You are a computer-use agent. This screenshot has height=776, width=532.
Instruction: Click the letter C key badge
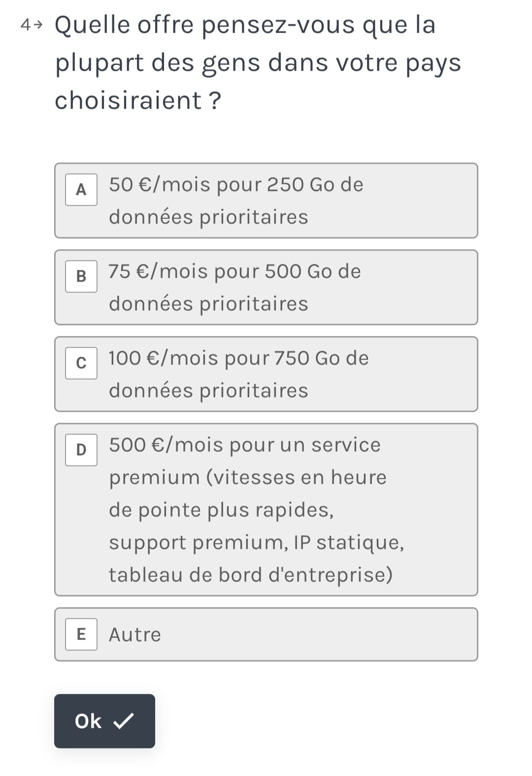81,363
